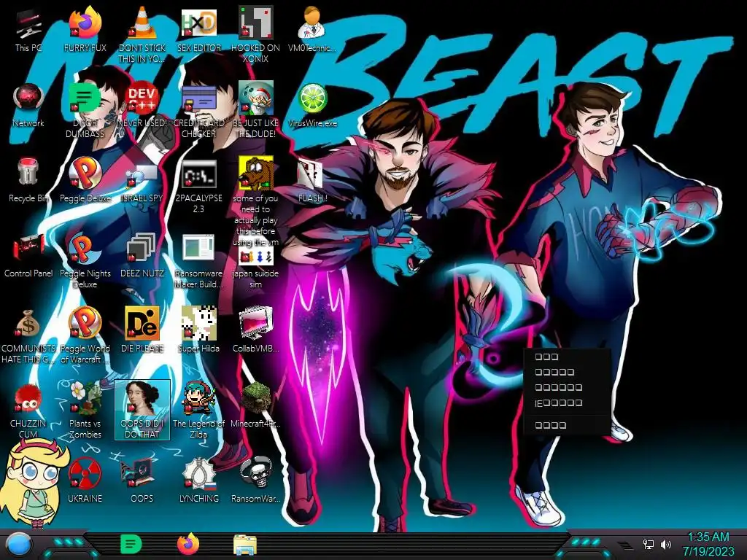The height and width of the screenshot is (560, 747).
Task: Launch Firefox from the taskbar
Action: coord(188,544)
